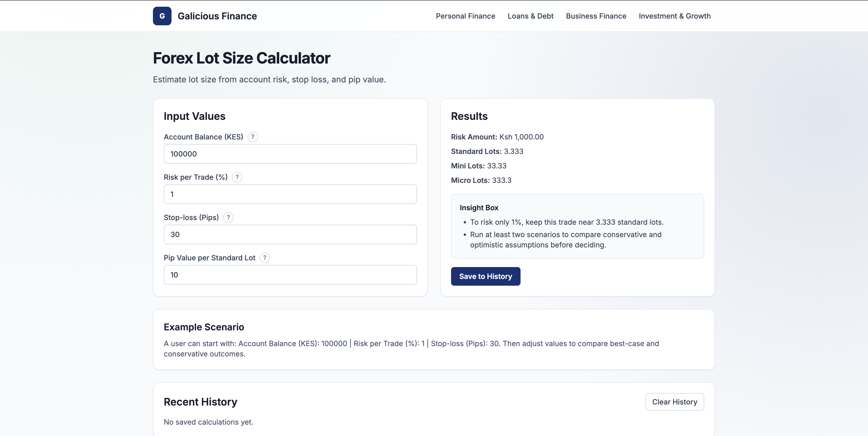Open the Loans & Debt menu

(530, 16)
